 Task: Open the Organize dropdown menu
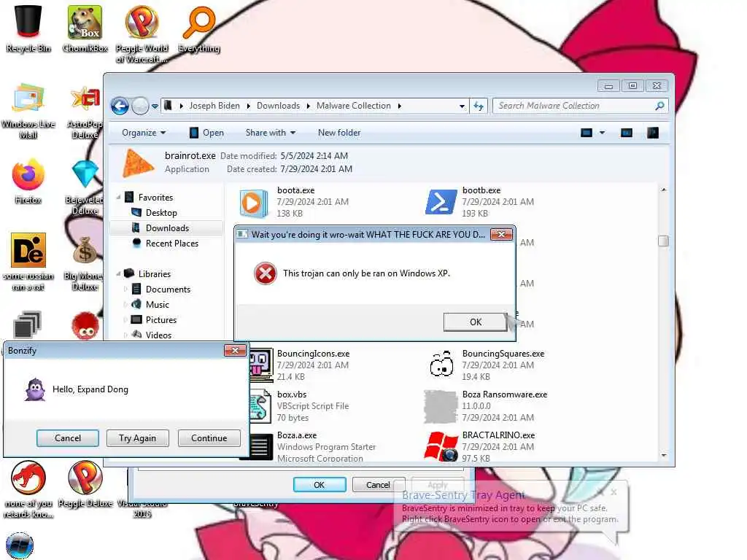pyautogui.click(x=144, y=133)
